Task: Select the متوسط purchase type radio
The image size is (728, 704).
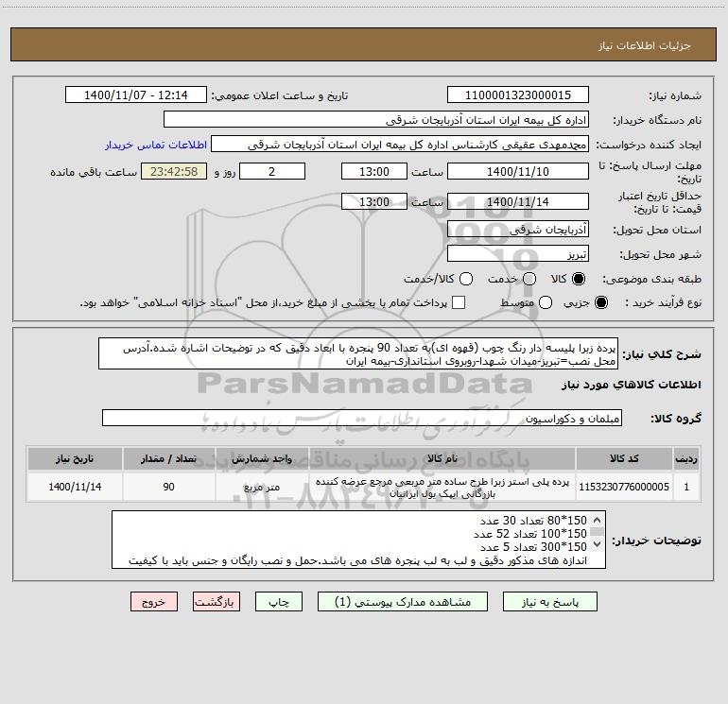Action: [546, 302]
